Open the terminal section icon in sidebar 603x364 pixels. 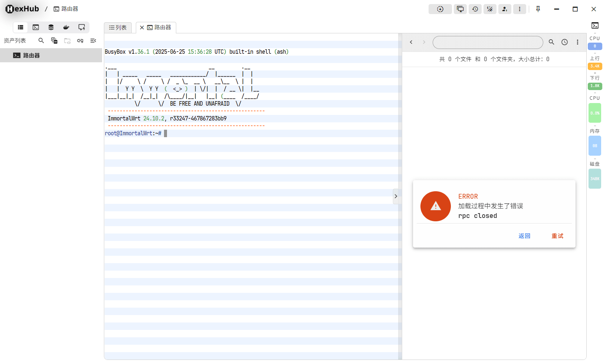click(36, 27)
